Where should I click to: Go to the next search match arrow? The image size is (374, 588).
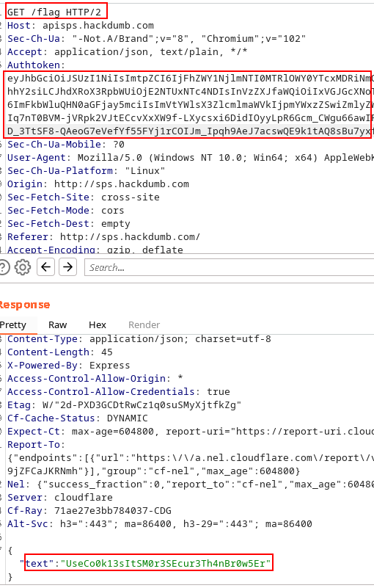tap(67, 267)
